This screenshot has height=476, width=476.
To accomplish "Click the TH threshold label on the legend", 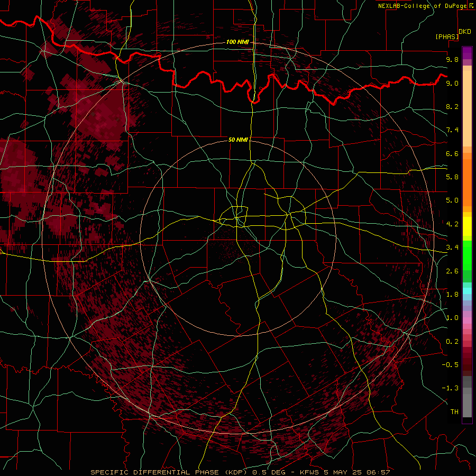I will (x=454, y=412).
